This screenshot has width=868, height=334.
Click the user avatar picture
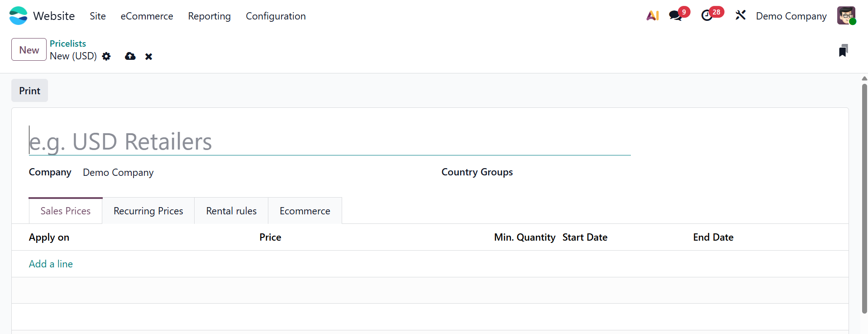click(x=846, y=16)
